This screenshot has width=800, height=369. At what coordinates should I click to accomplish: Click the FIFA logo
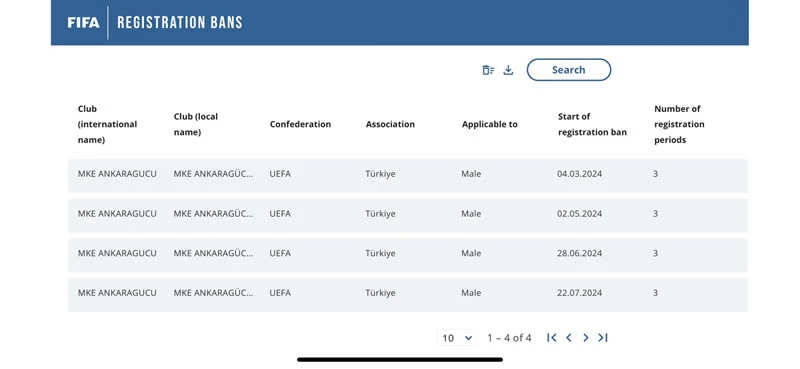point(83,22)
